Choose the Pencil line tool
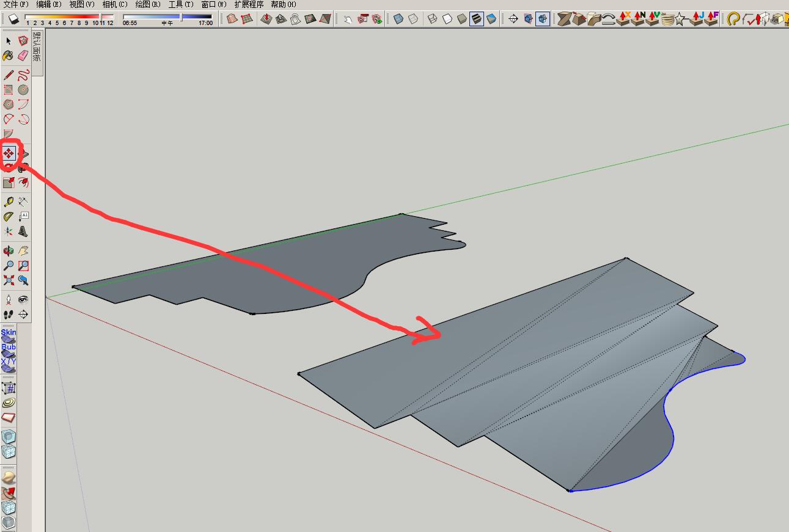 tap(9, 75)
